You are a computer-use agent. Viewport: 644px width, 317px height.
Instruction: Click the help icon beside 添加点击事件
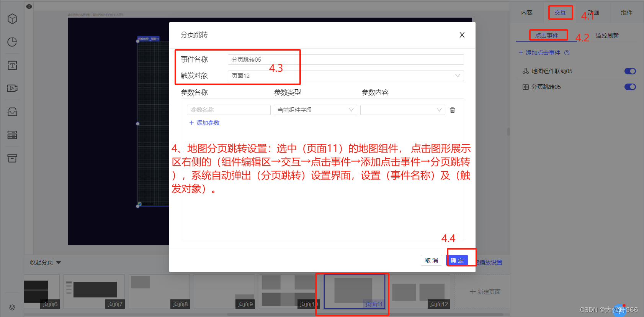point(567,53)
